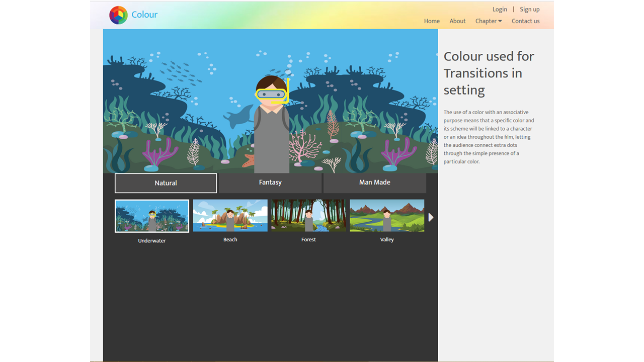The image size is (644, 362).
Task: Click the Login link
Action: point(500,9)
